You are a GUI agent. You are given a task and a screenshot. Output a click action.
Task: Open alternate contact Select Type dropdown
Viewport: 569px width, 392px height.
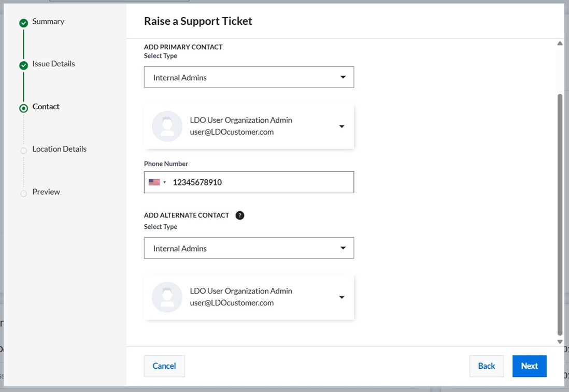coord(249,248)
